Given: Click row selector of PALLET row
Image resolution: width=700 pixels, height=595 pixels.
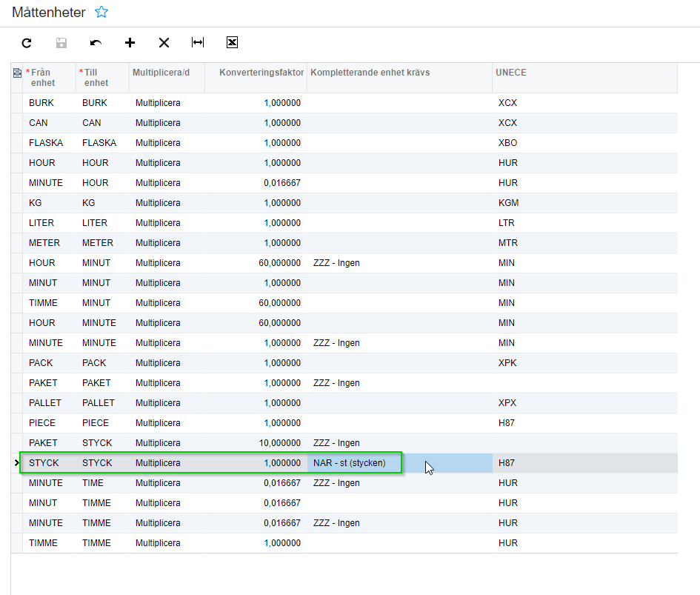Looking at the screenshot, I should click(x=17, y=403).
